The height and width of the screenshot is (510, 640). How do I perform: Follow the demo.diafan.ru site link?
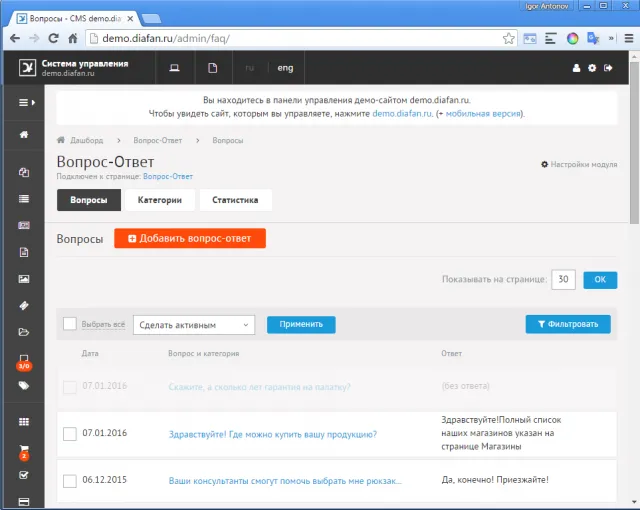(402, 113)
